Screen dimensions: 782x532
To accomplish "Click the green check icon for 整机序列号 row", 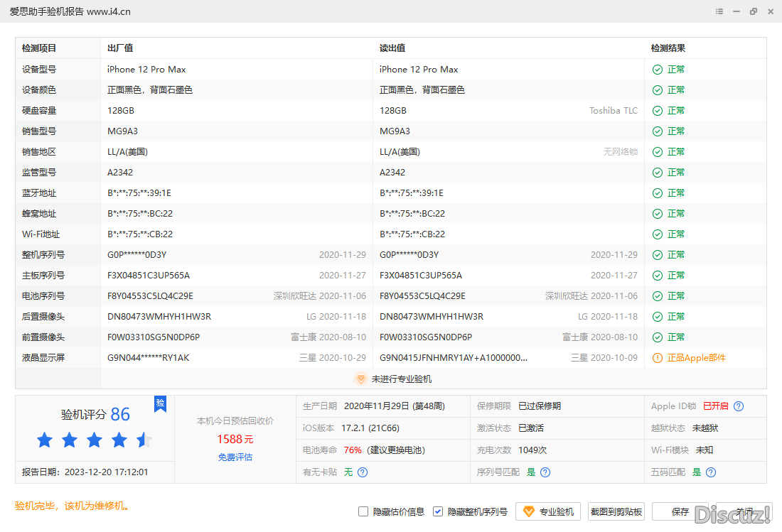I will click(x=658, y=255).
